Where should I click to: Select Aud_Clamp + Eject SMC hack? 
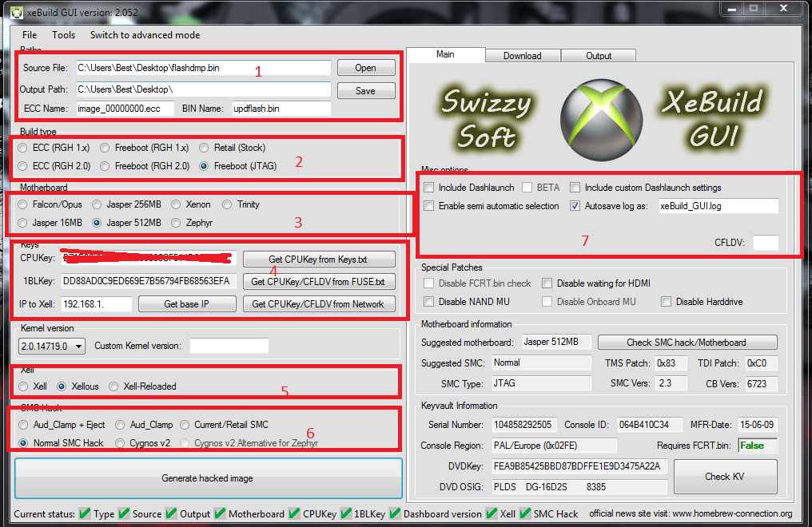[62, 425]
